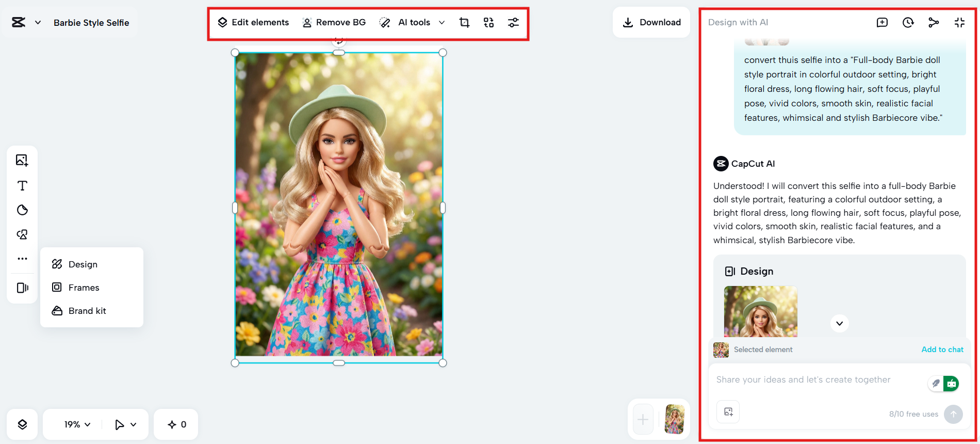980x444 pixels.
Task: Click the send arrow button in chat
Action: pyautogui.click(x=953, y=414)
